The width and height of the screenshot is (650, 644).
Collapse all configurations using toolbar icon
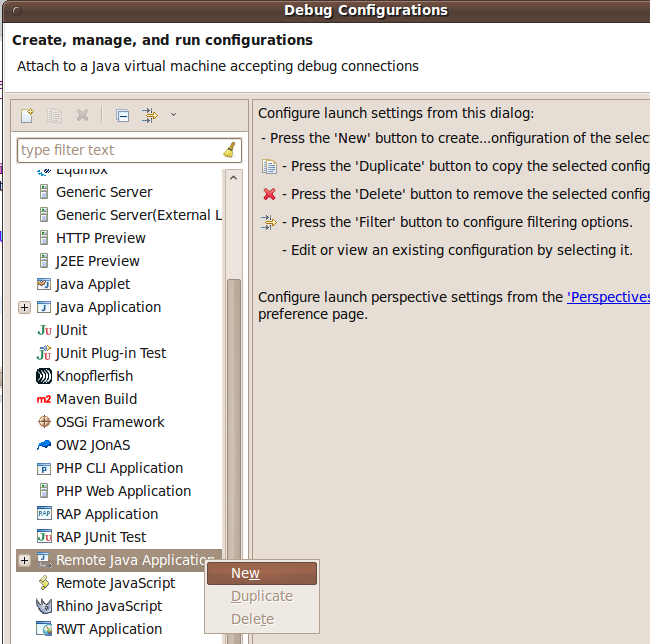[x=122, y=115]
